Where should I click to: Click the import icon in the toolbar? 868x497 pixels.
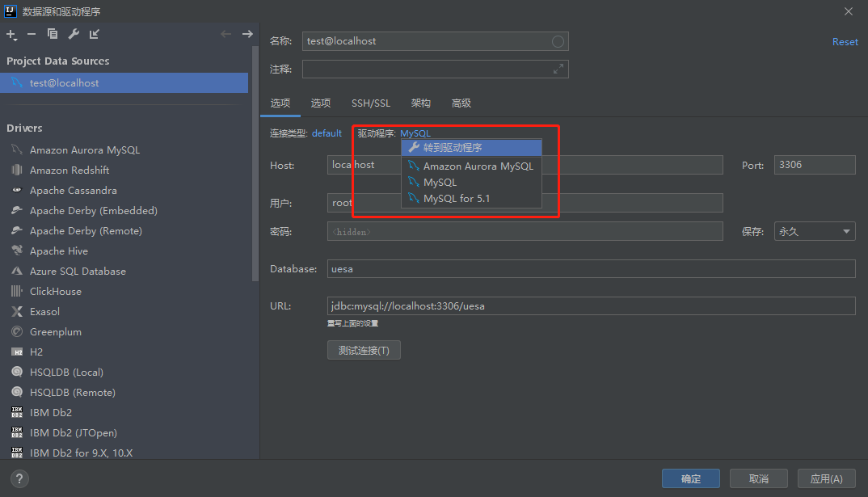pos(92,35)
